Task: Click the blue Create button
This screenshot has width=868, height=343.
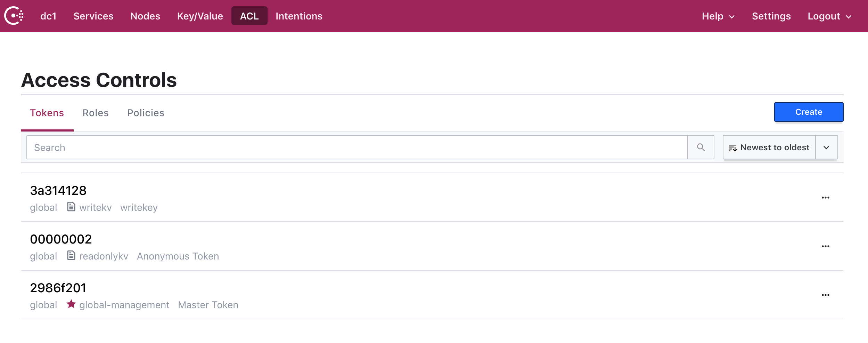Action: (x=809, y=112)
